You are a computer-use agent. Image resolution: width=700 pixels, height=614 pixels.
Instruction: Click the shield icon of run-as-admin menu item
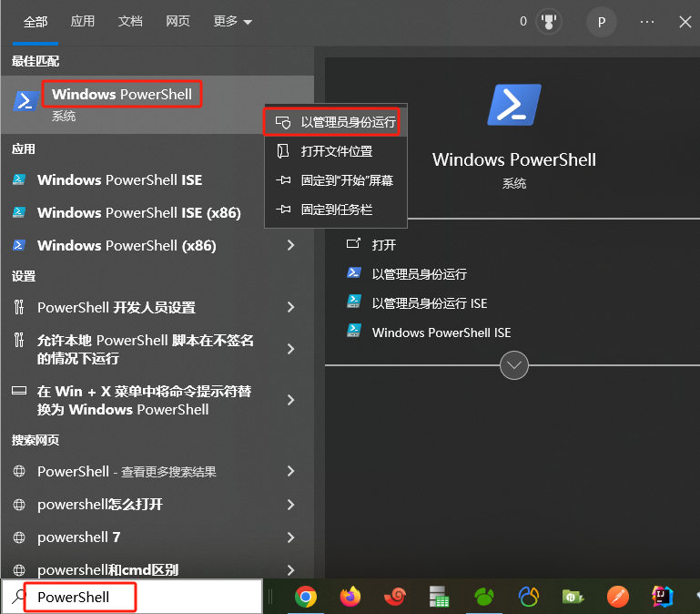pyautogui.click(x=283, y=122)
